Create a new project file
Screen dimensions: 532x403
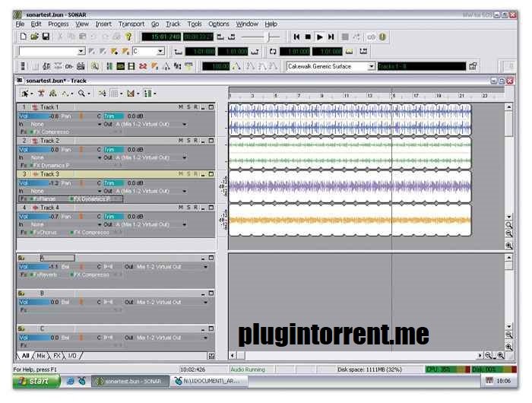(23, 36)
